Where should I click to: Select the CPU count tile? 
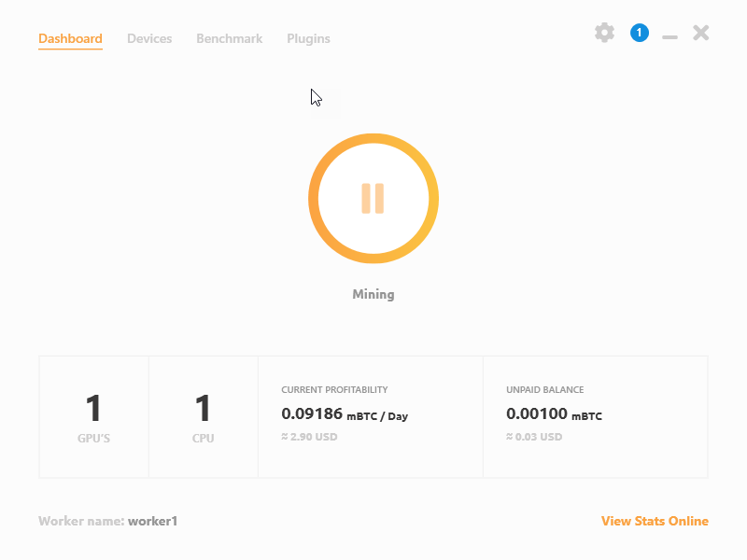(203, 416)
